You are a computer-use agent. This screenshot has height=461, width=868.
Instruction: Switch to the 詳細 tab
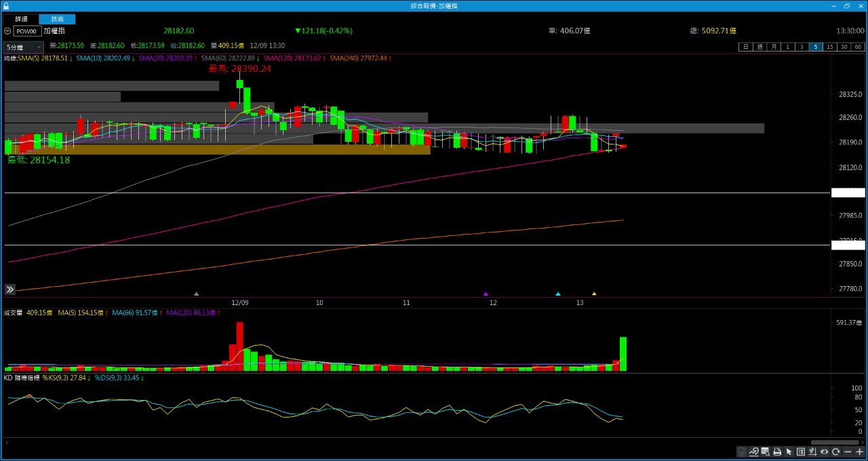[22, 19]
